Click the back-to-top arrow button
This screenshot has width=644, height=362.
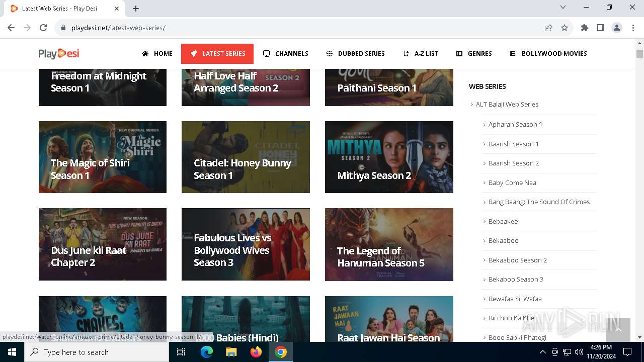pyautogui.click(x=618, y=330)
